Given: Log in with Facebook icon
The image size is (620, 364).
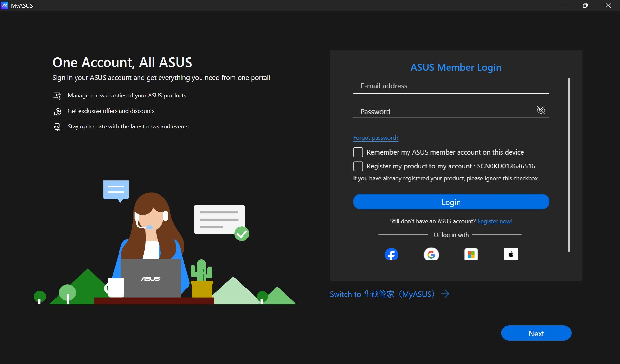Looking at the screenshot, I should tap(391, 254).
